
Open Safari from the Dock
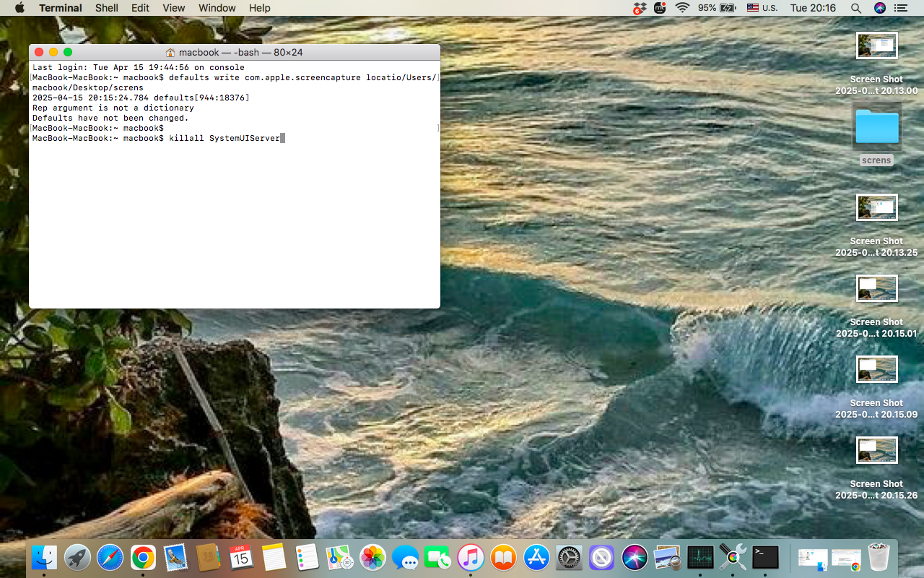coord(110,557)
